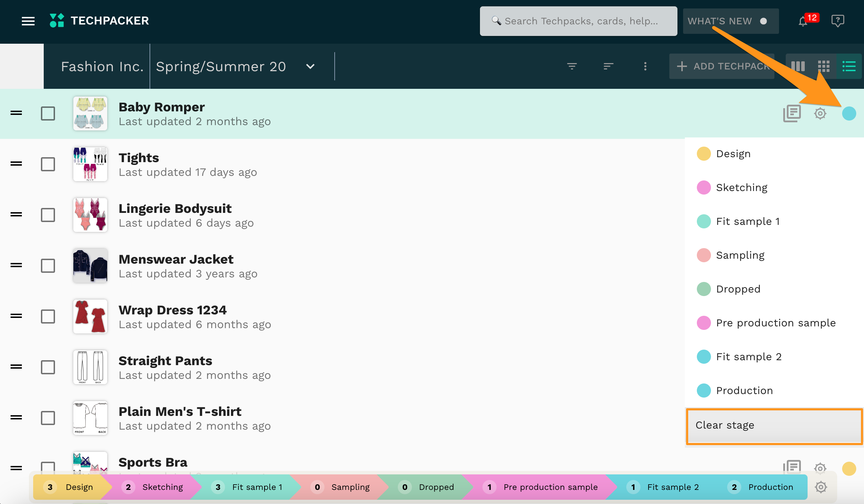Tick the Wrap Dress 1234 checkbox
This screenshot has height=504, width=864.
coord(48,316)
